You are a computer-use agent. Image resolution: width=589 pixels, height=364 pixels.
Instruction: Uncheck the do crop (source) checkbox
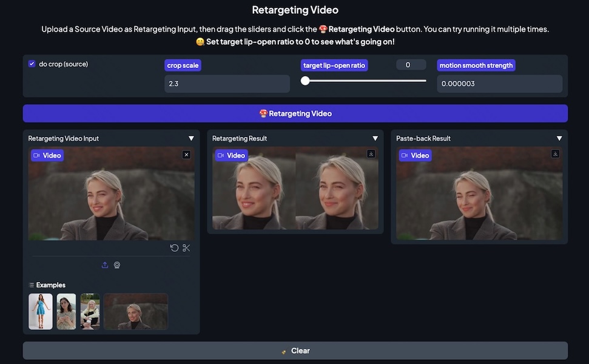(31, 63)
